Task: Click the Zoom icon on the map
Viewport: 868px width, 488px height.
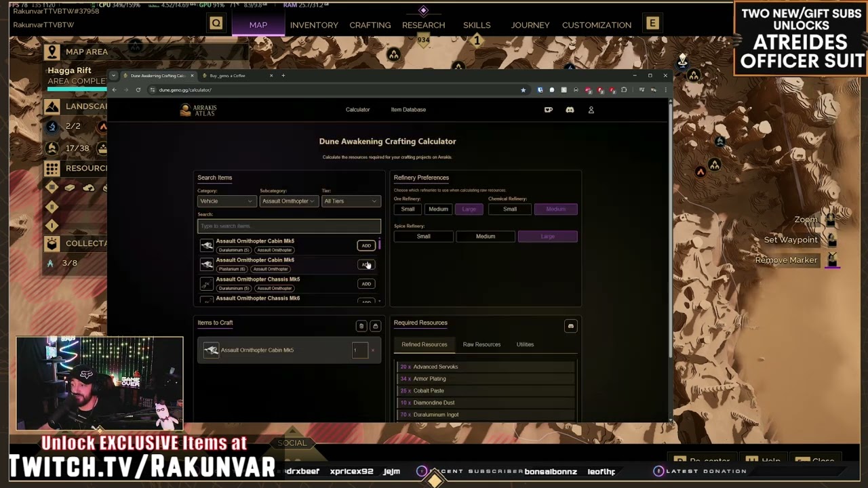Action: [831, 219]
